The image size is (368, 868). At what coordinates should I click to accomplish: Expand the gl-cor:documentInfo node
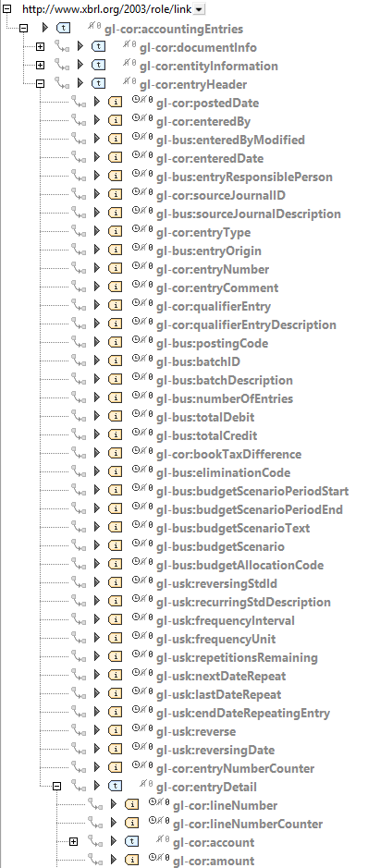click(x=40, y=47)
